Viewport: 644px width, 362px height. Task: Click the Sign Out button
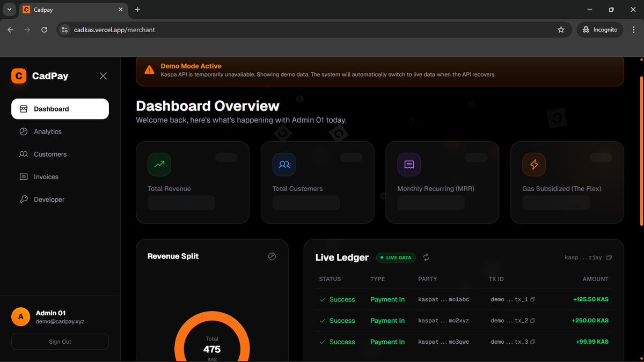click(60, 342)
